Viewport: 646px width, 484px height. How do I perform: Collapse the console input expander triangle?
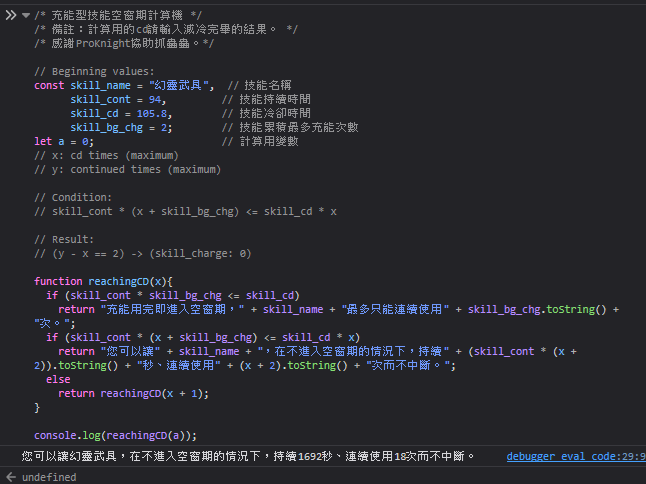point(26,16)
